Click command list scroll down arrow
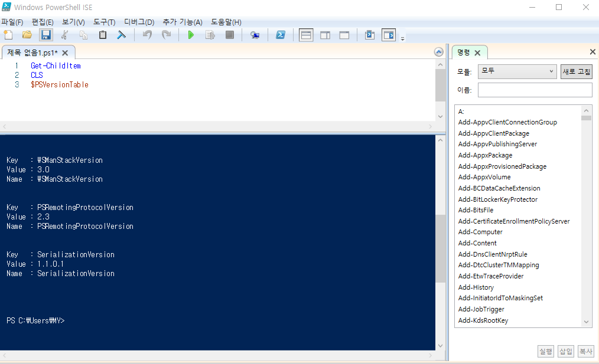This screenshot has width=599, height=364. tap(586, 323)
